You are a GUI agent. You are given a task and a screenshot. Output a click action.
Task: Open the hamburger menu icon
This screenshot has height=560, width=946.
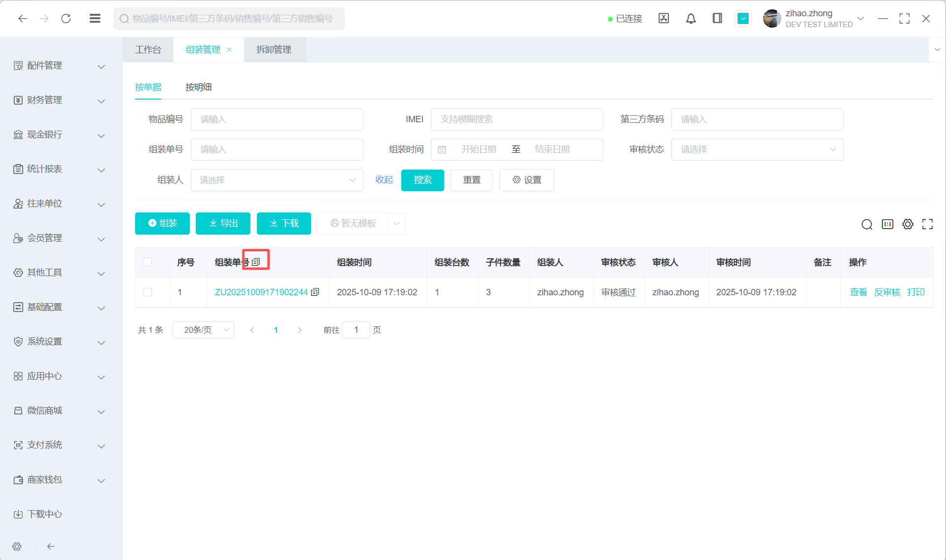click(x=95, y=19)
